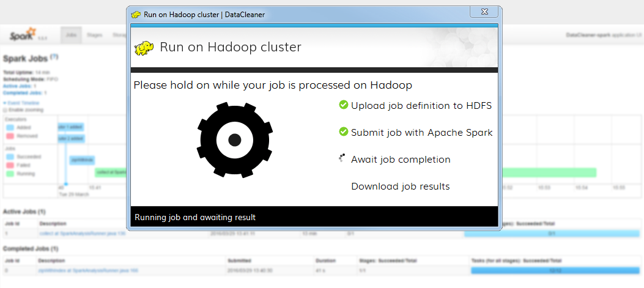The image size is (644, 288).
Task: Click the Spark logo in the background page
Action: click(23, 34)
